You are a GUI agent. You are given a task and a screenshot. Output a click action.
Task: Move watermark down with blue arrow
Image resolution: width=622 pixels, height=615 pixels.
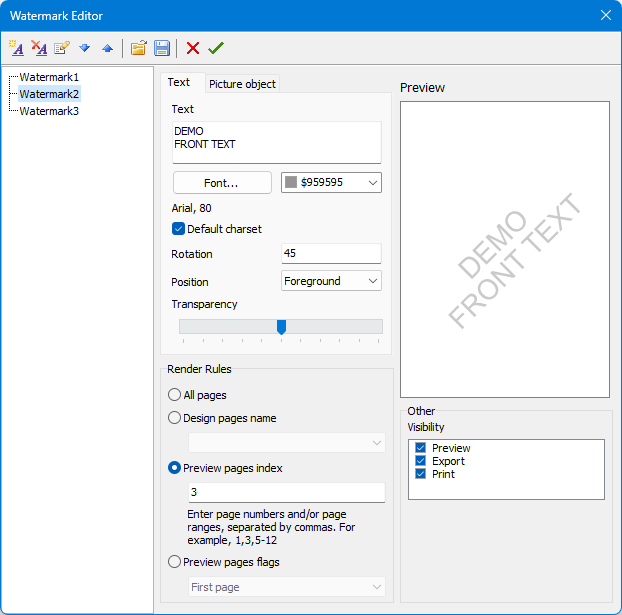coord(84,48)
